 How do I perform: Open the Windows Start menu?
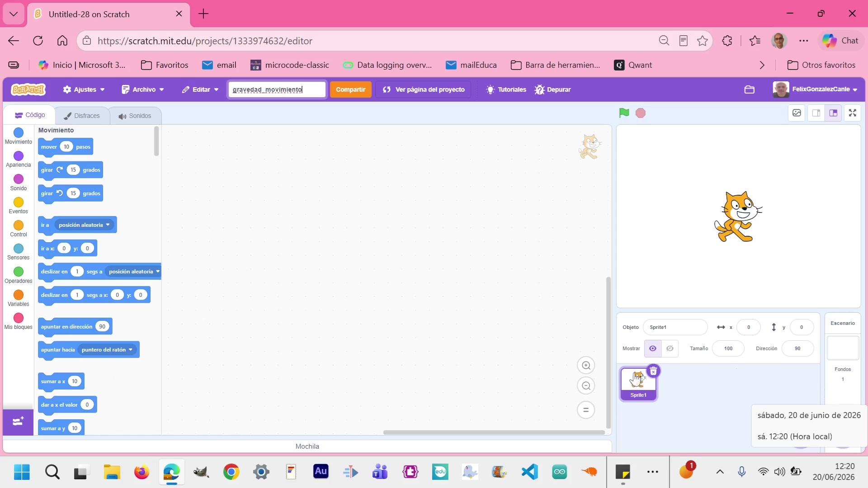[x=22, y=472]
